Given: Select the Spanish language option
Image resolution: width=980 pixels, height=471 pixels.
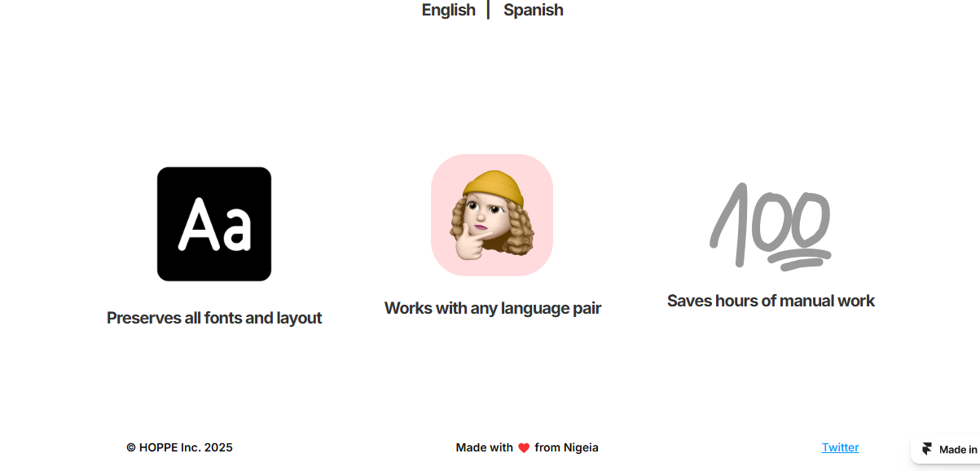Looking at the screenshot, I should point(533,10).
